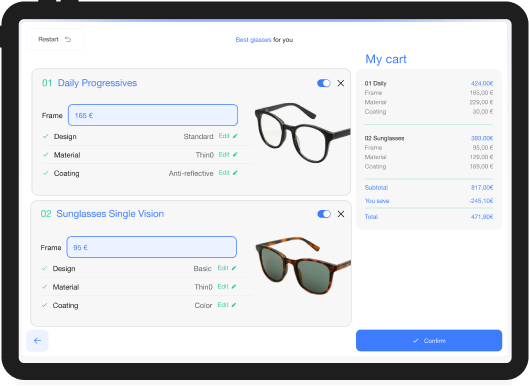This screenshot has width=529, height=386.
Task: Click the restart arrow icon
Action: pos(68,39)
